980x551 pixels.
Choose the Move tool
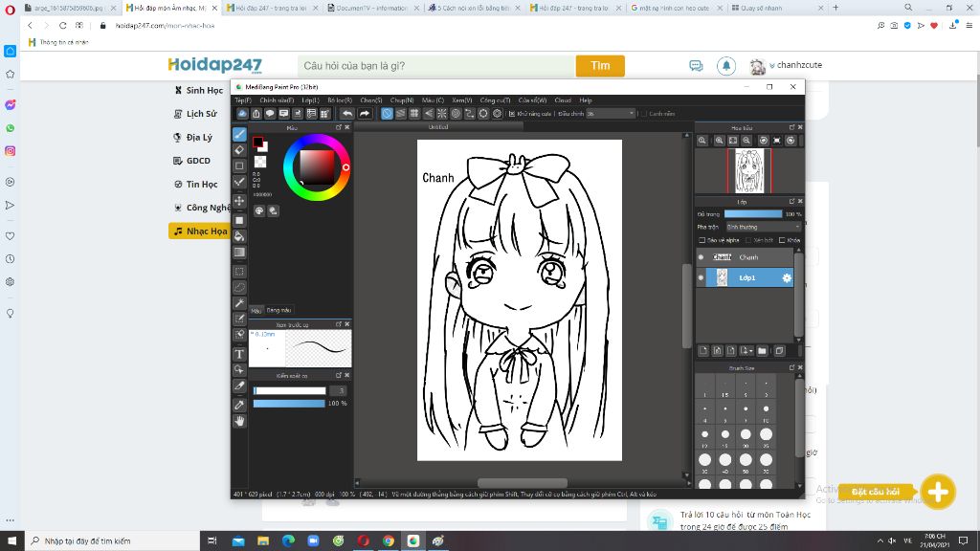click(x=239, y=201)
